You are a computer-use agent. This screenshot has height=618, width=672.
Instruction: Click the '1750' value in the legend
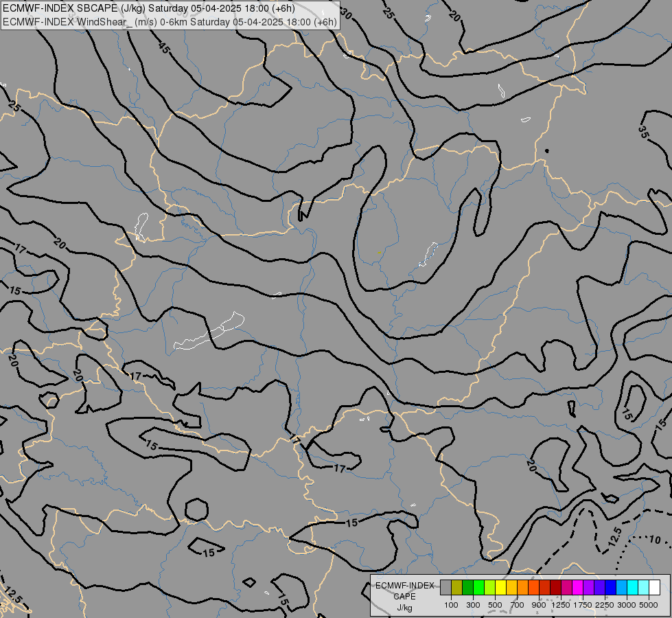click(x=583, y=605)
